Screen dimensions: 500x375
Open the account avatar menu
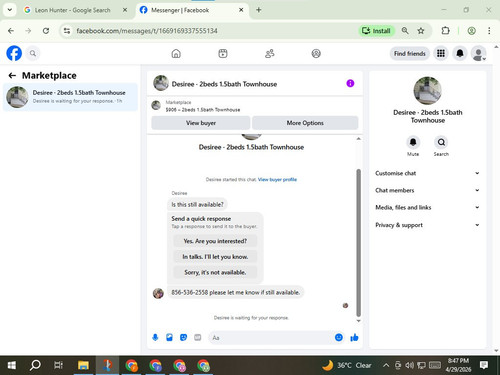[x=479, y=53]
